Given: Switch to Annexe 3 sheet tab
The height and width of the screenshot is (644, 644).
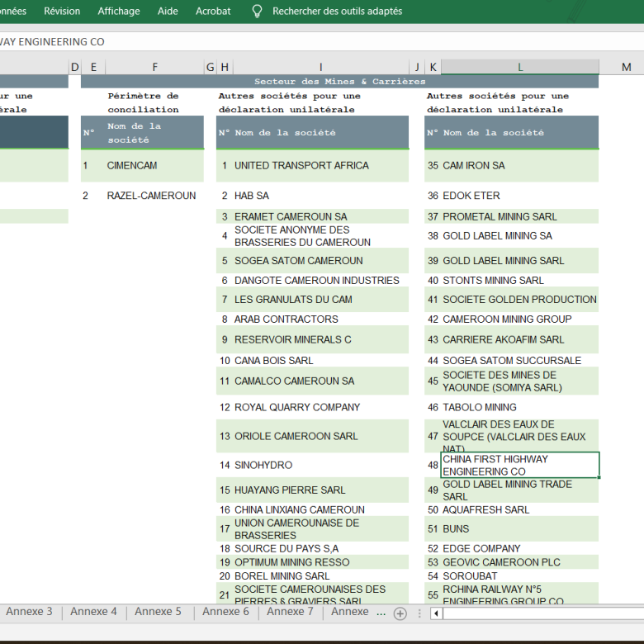Looking at the screenshot, I should 29,612.
